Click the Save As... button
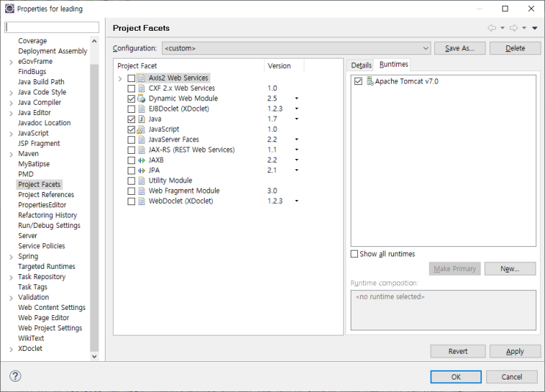The image size is (545, 392). pyautogui.click(x=459, y=48)
